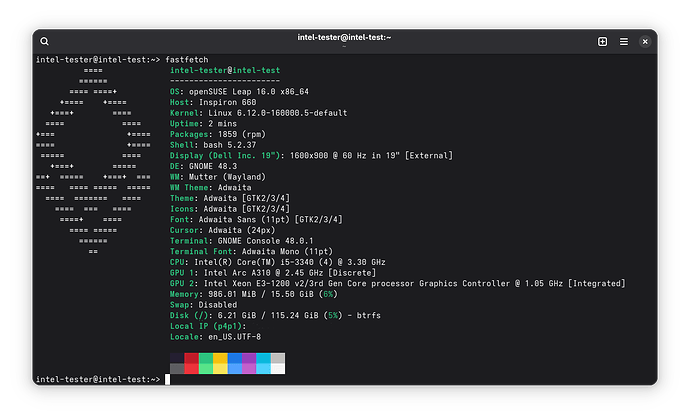Click the cyan color block in palette

[x=263, y=357]
